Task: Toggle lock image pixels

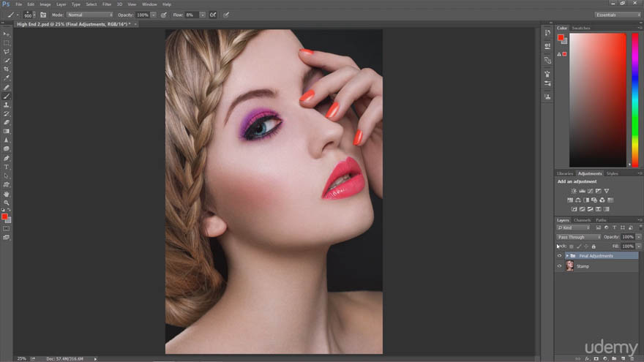Action: tap(579, 246)
